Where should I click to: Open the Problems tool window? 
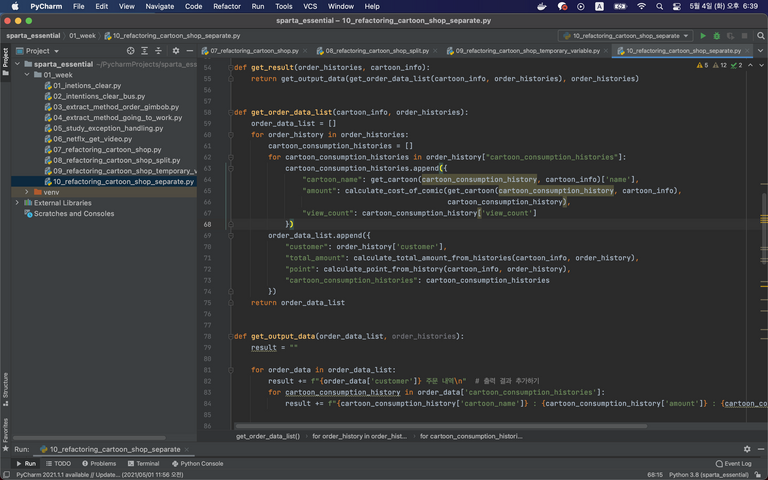point(99,463)
